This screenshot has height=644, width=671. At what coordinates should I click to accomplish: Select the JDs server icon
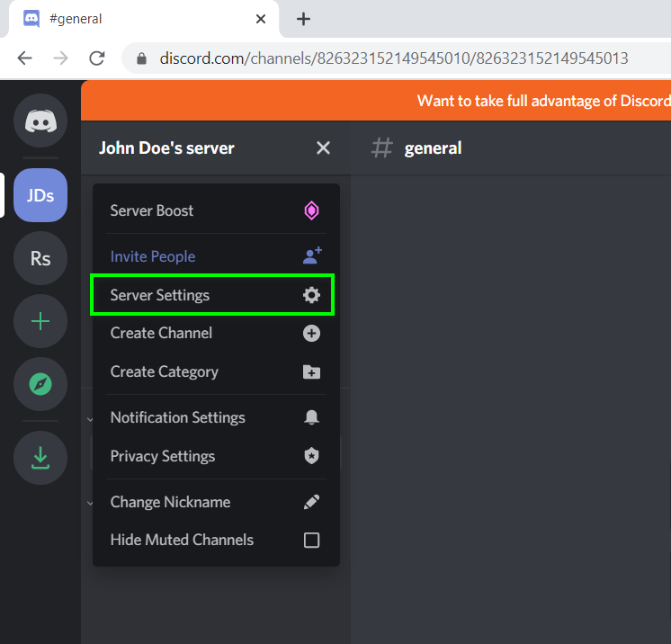point(40,195)
